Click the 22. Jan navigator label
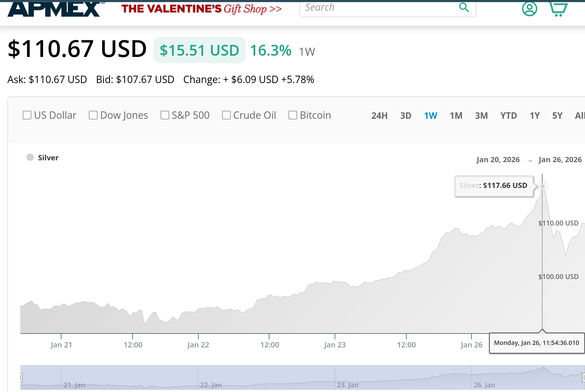 (211, 385)
